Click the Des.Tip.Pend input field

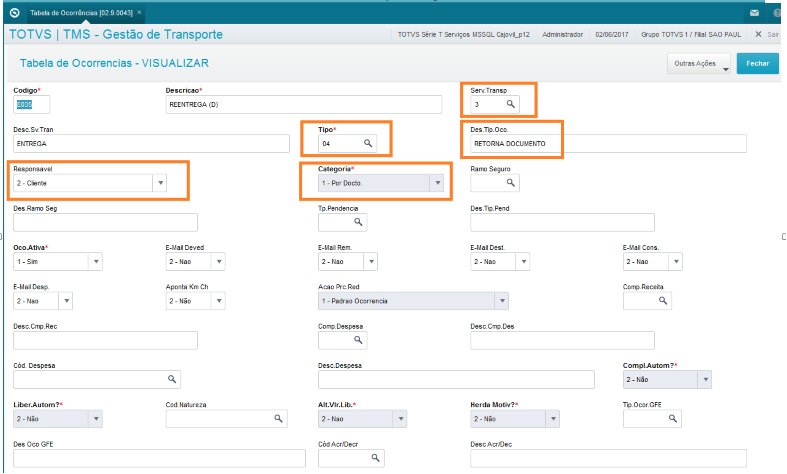562,222
